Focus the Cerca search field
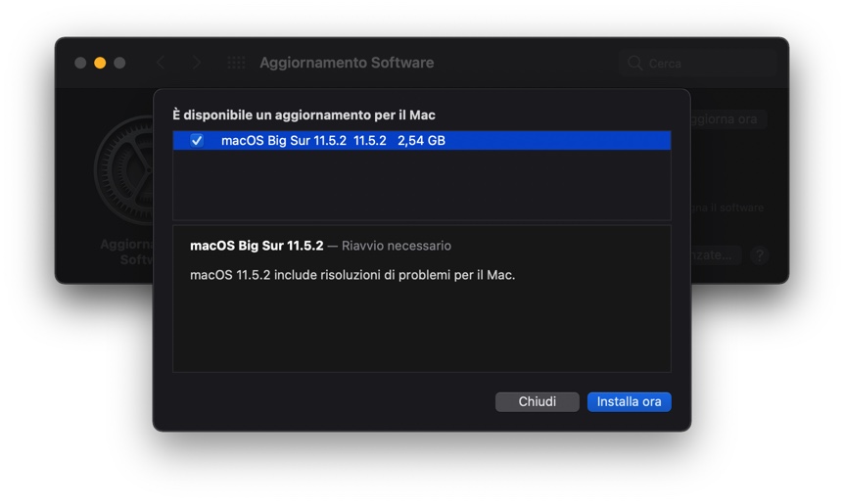This screenshot has width=844, height=504. [698, 63]
